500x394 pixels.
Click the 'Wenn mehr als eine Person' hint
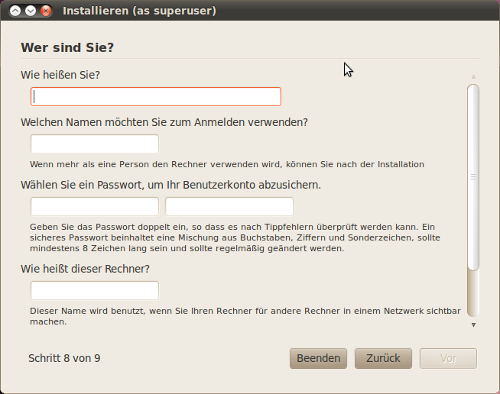click(x=227, y=164)
